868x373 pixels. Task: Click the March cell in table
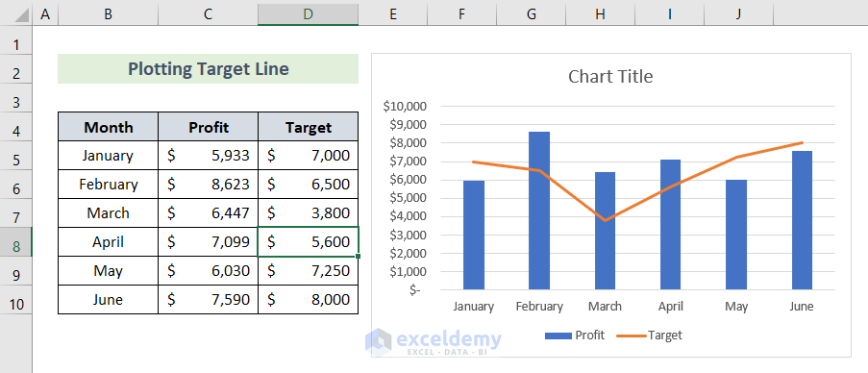pos(108,213)
